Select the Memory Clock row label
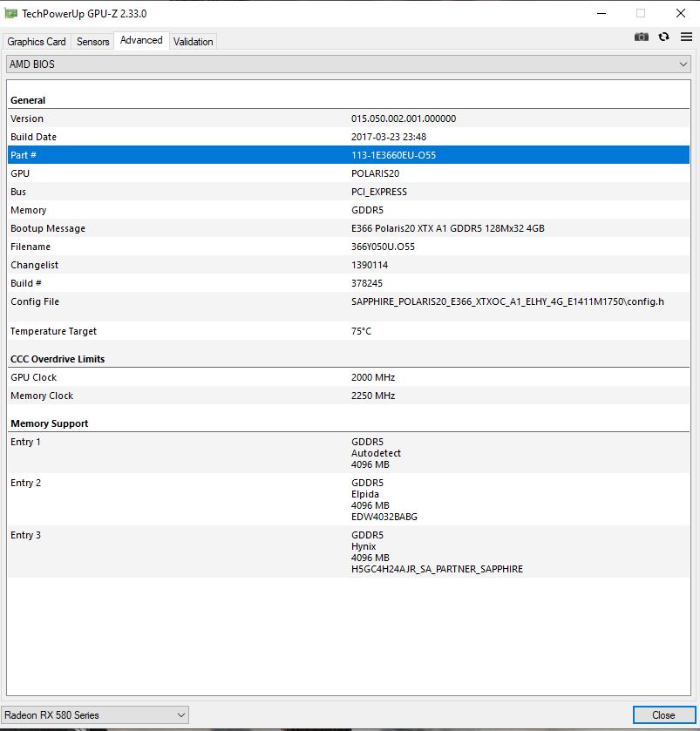700x731 pixels. pos(42,396)
